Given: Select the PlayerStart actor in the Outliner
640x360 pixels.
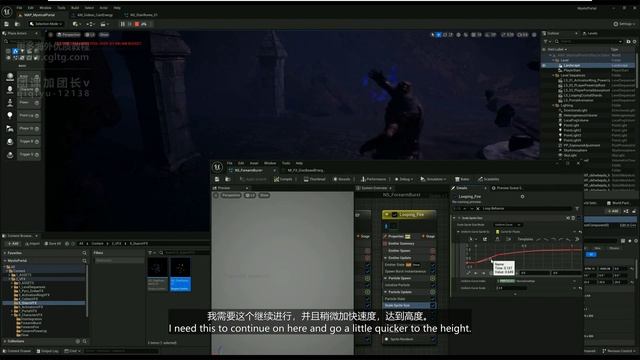Looking at the screenshot, I should point(572,70).
